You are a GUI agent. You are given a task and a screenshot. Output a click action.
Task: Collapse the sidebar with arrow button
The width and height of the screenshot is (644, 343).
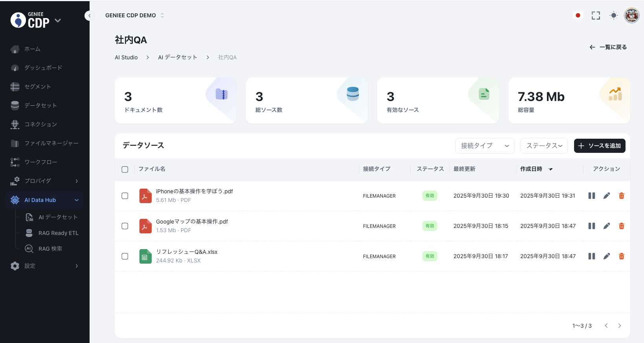coord(89,16)
